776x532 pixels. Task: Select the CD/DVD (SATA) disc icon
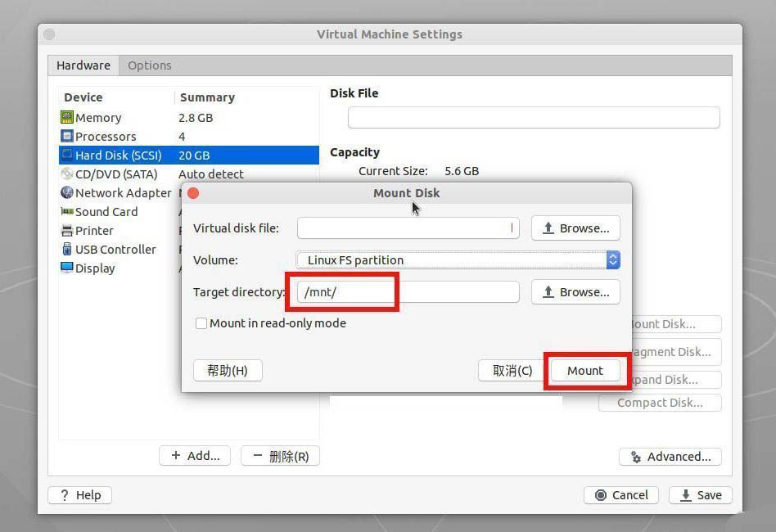point(68,174)
